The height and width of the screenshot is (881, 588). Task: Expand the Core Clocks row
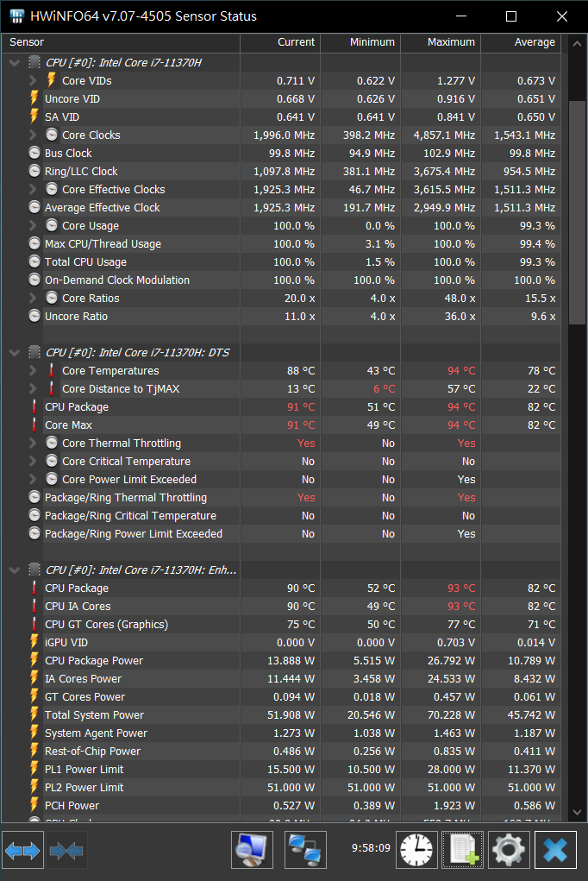[x=33, y=135]
